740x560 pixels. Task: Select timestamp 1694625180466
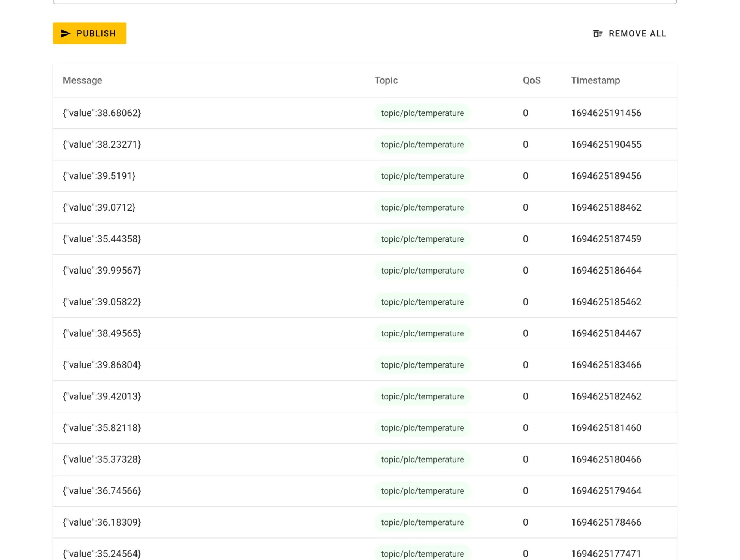(x=606, y=459)
